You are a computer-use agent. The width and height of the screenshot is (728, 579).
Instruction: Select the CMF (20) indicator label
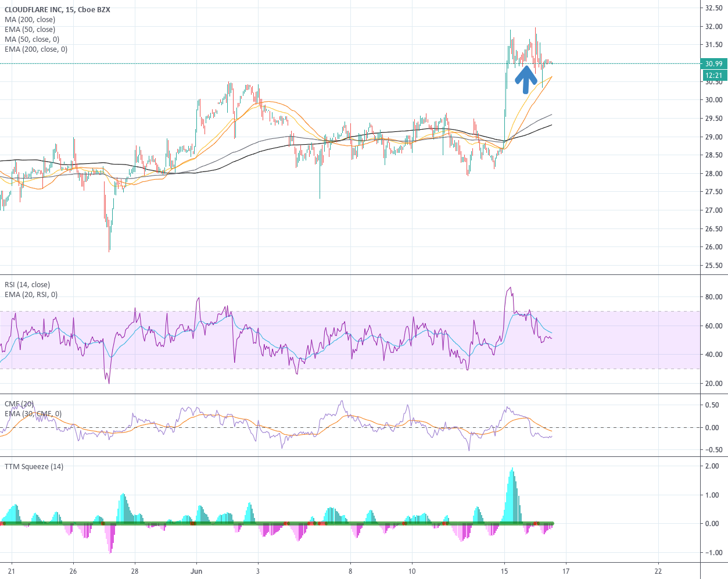[x=19, y=404]
